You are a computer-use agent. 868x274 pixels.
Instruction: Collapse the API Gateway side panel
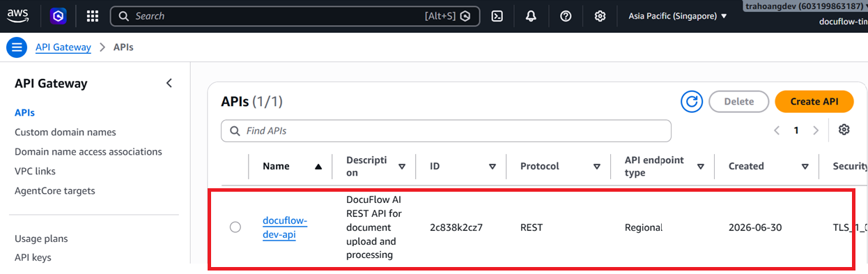coord(169,84)
